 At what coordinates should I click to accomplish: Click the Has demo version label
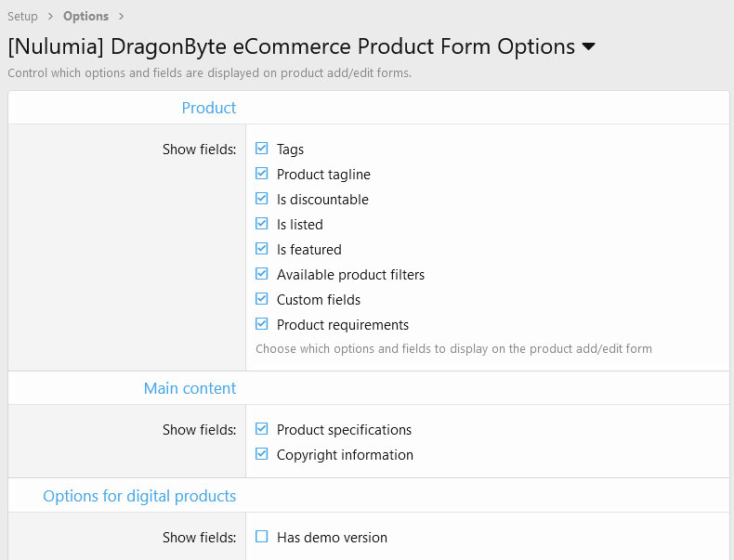[x=332, y=537]
